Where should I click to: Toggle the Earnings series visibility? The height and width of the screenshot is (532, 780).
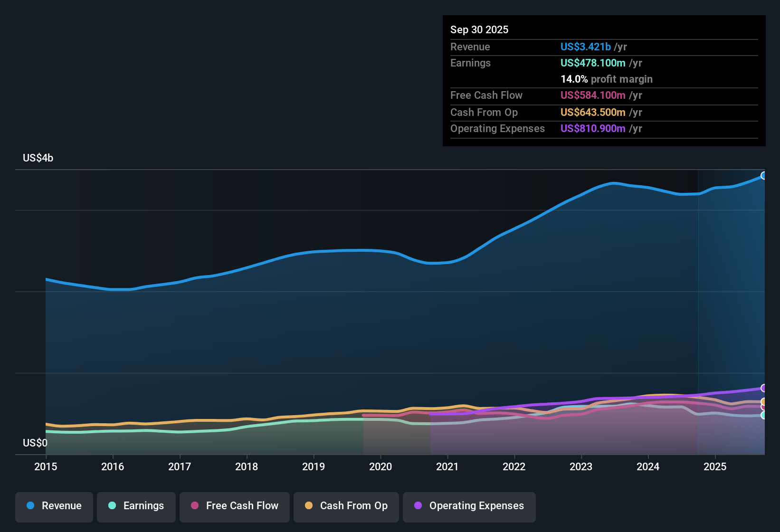[136, 506]
